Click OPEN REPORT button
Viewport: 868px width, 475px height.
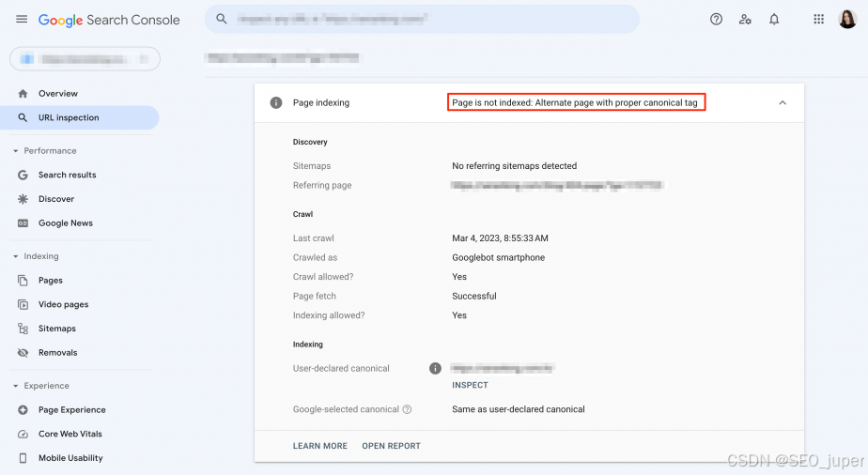(x=392, y=446)
